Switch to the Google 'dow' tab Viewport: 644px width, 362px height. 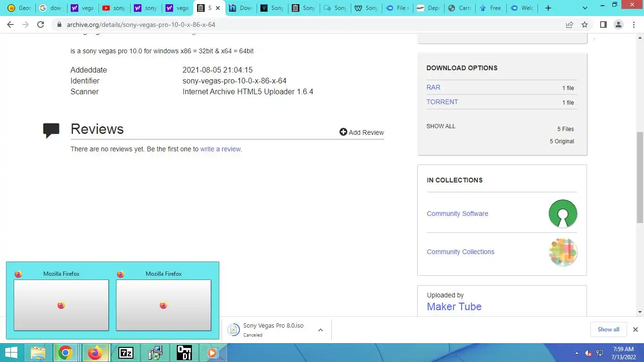pyautogui.click(x=50, y=8)
